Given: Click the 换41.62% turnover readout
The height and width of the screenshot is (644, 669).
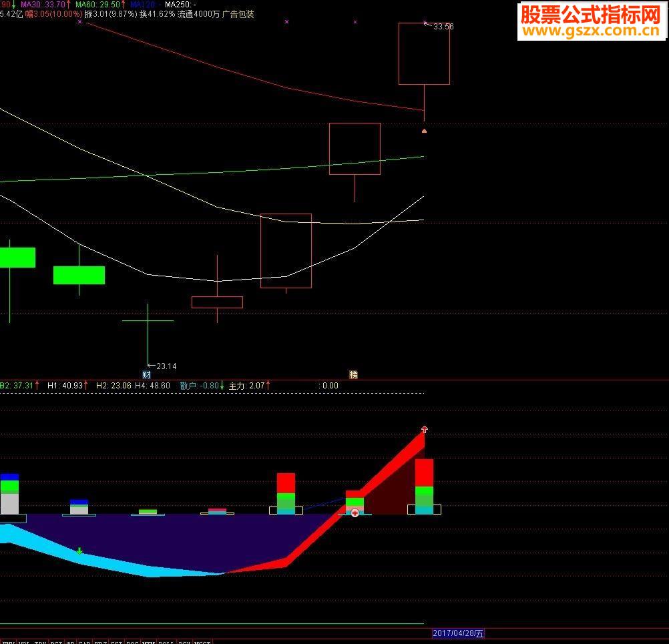Looking at the screenshot, I should [158, 14].
